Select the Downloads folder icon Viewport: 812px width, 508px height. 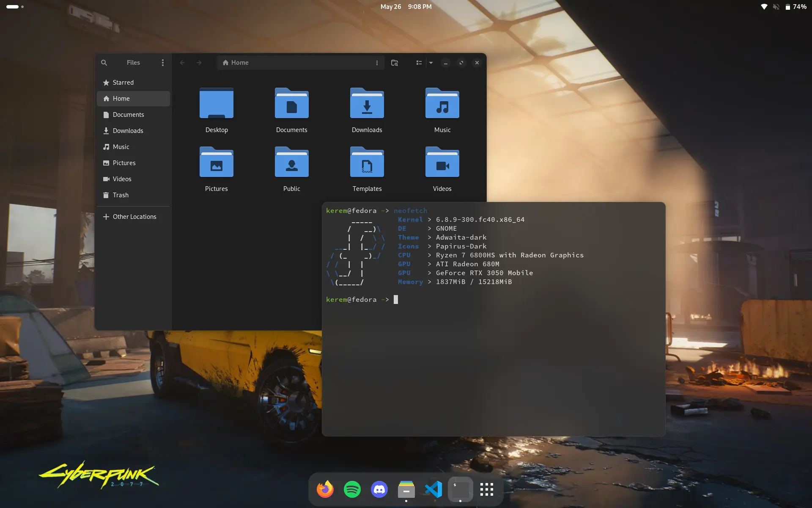(x=367, y=103)
